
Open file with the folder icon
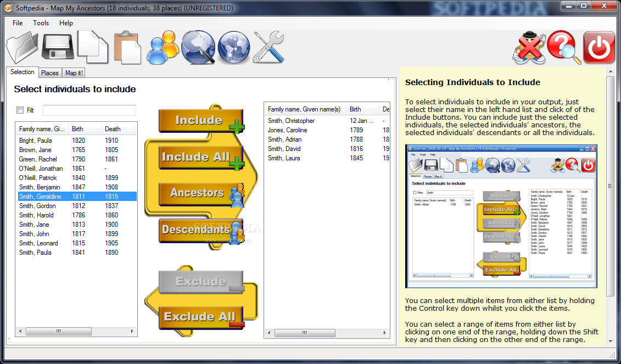pyautogui.click(x=22, y=48)
